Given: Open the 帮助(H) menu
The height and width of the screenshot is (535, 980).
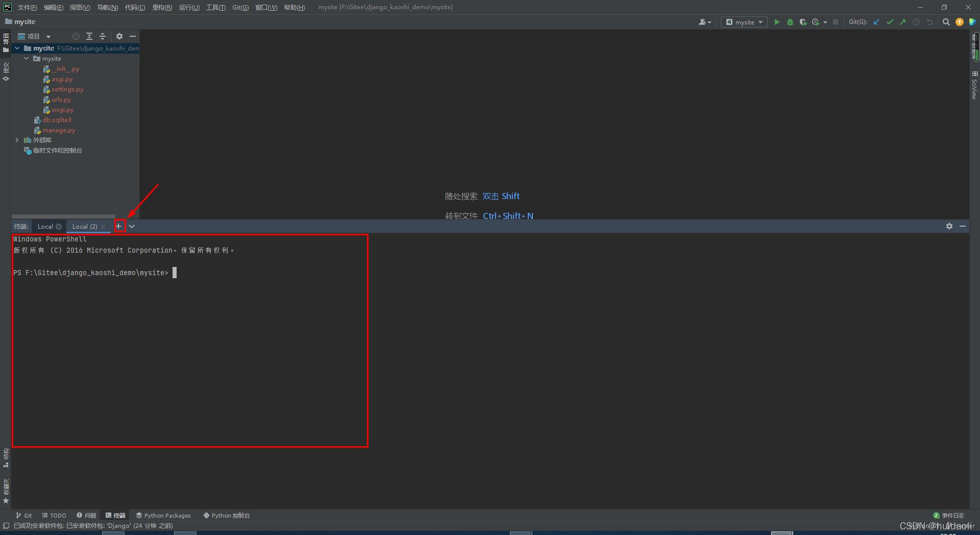Looking at the screenshot, I should pyautogui.click(x=295, y=7).
